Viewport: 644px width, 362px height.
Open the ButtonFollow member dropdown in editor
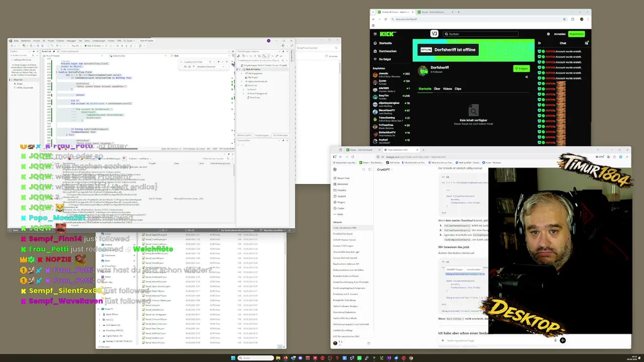tap(138, 56)
